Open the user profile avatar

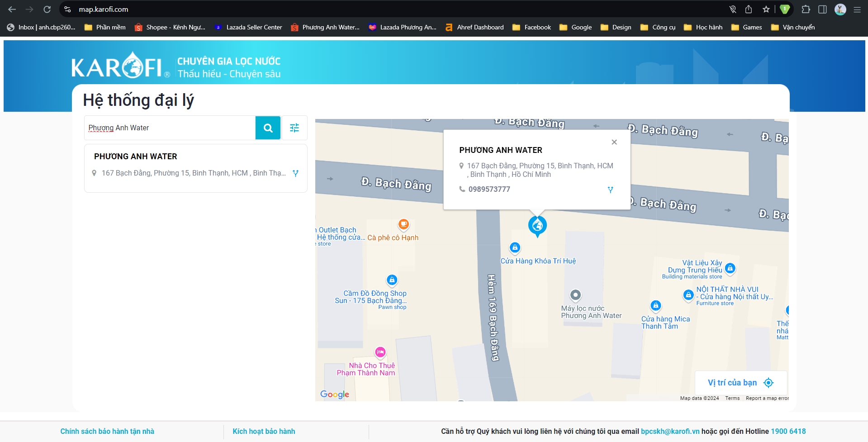point(840,9)
